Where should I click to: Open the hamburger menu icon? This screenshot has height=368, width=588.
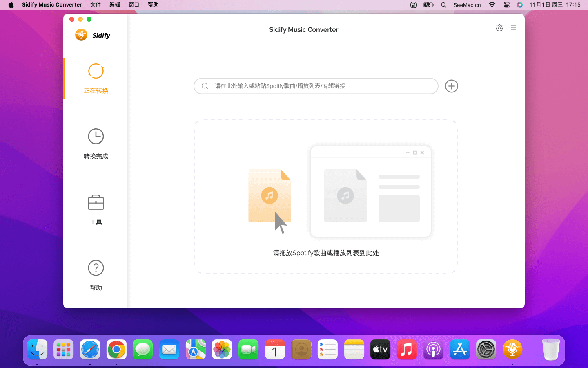pos(513,28)
